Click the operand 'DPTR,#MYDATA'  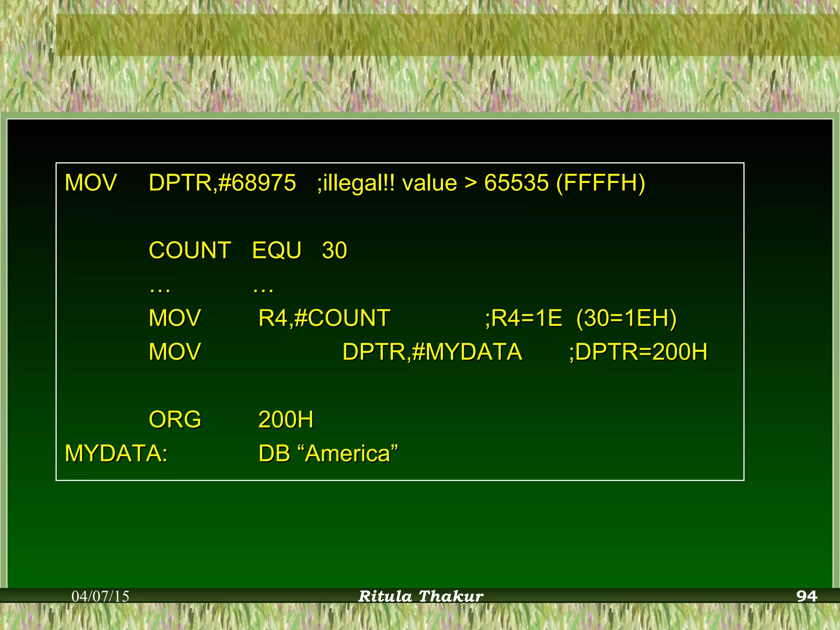[x=432, y=352]
